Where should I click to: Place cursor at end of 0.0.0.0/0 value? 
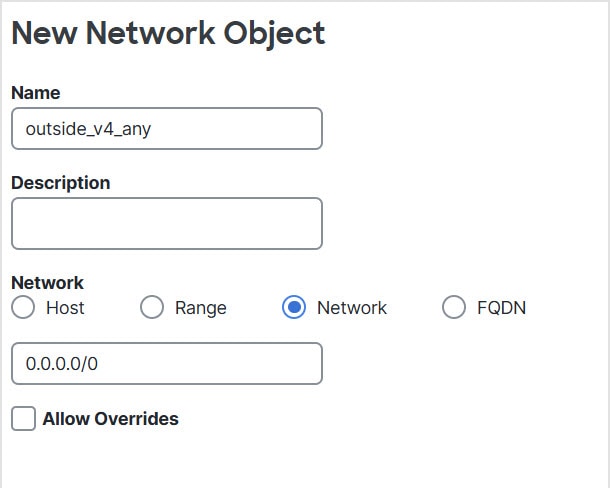pyautogui.click(x=98, y=364)
